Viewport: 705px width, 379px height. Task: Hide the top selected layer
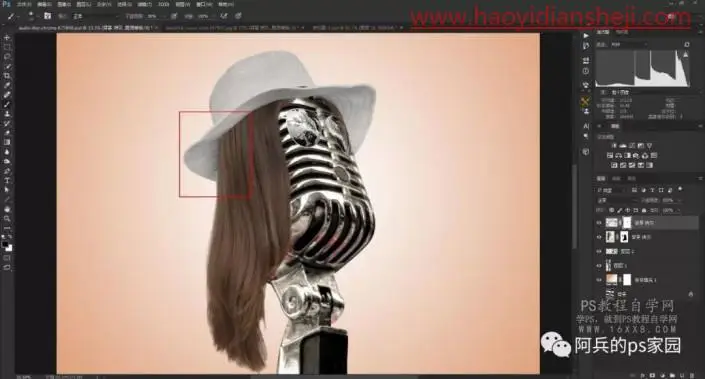point(599,223)
